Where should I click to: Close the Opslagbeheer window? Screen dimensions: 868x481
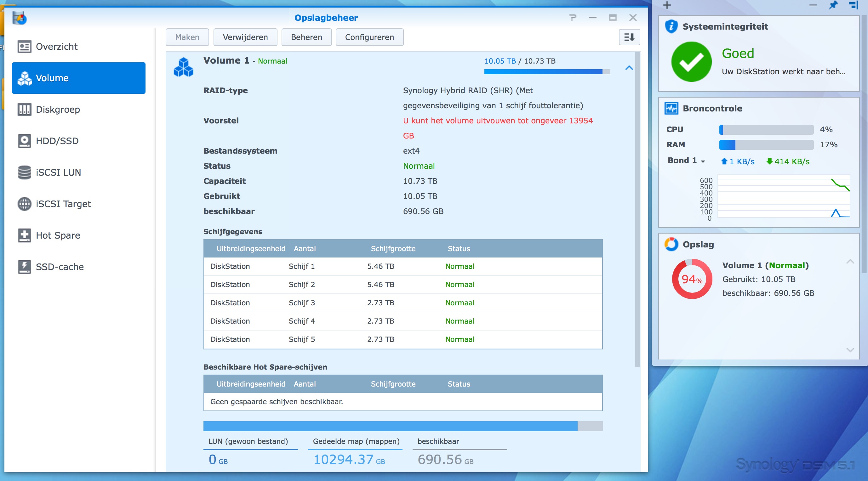[633, 18]
